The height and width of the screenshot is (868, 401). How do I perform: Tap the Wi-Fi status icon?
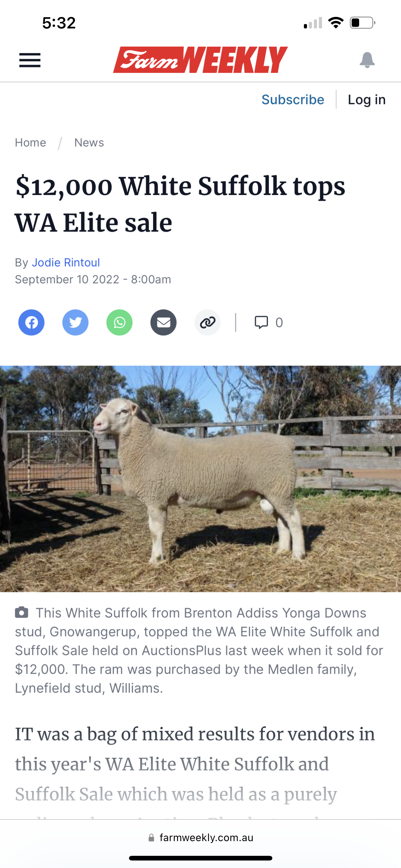(x=336, y=23)
